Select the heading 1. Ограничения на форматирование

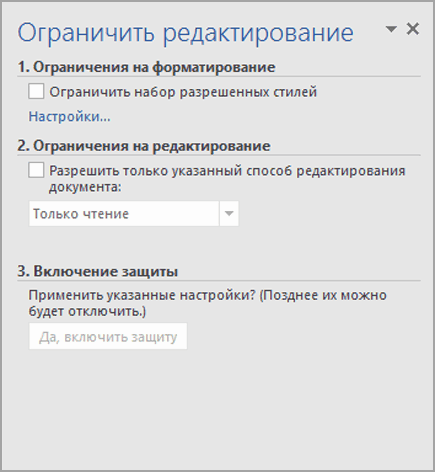(x=146, y=67)
